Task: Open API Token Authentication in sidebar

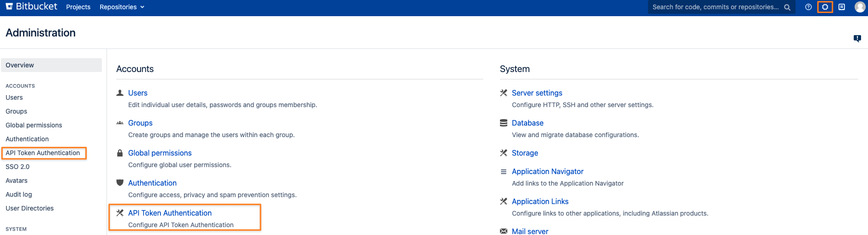Action: click(43, 153)
